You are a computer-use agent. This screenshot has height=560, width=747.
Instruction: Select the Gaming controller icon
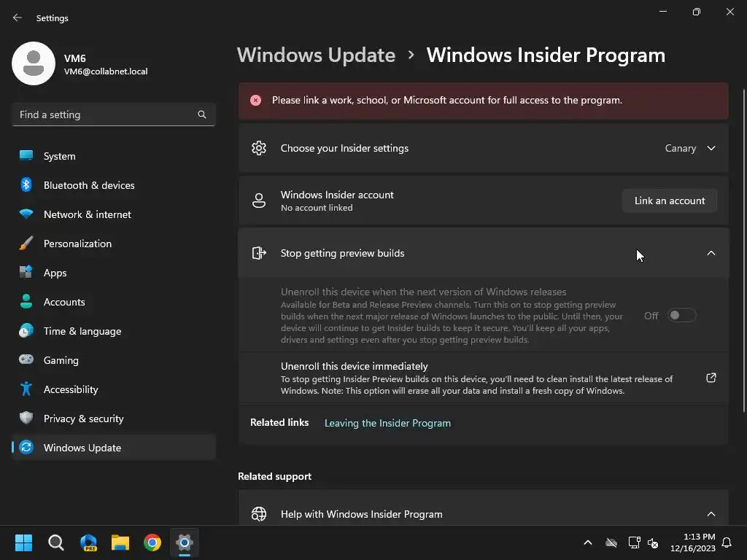pyautogui.click(x=26, y=359)
